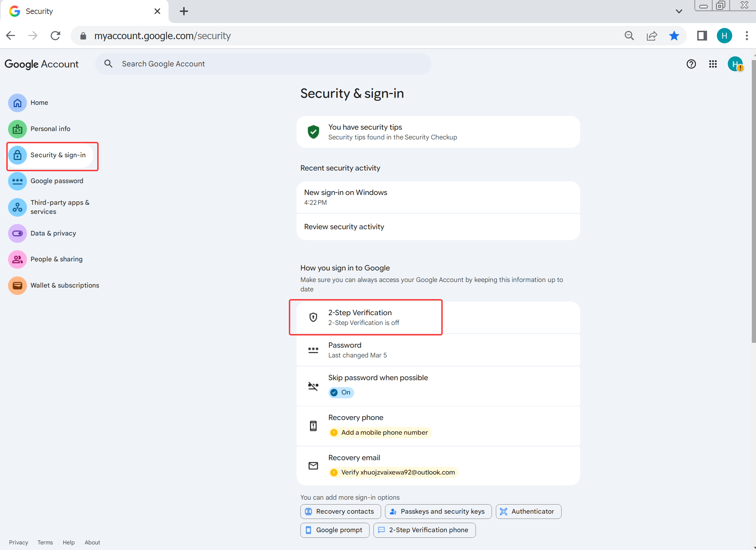Click the Google Account logo
756x550 pixels.
pos(42,64)
